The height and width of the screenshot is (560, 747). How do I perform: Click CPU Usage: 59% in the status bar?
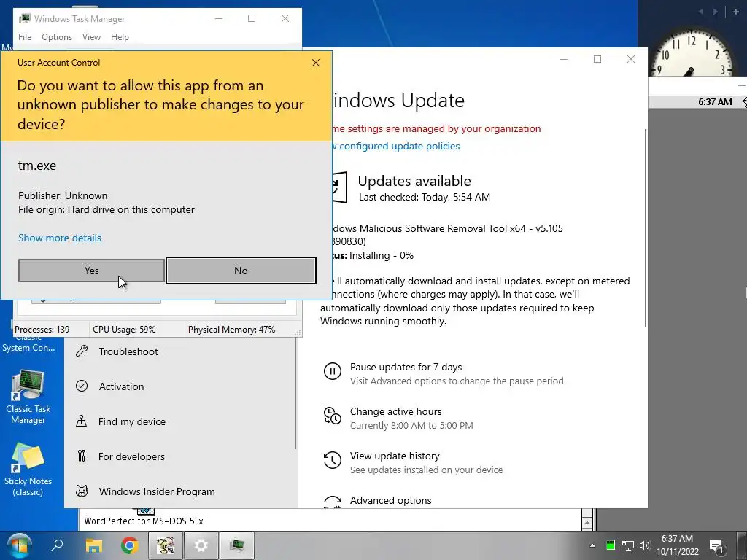[x=124, y=330]
